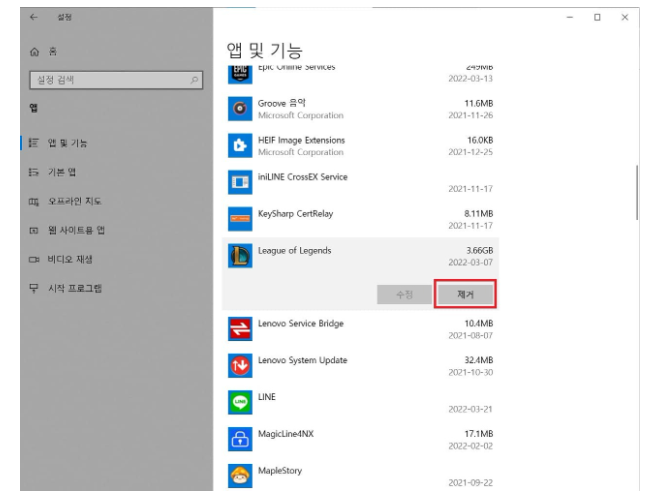Open the Home (홈) icon
Screen dimensions: 655x501
tap(35, 52)
